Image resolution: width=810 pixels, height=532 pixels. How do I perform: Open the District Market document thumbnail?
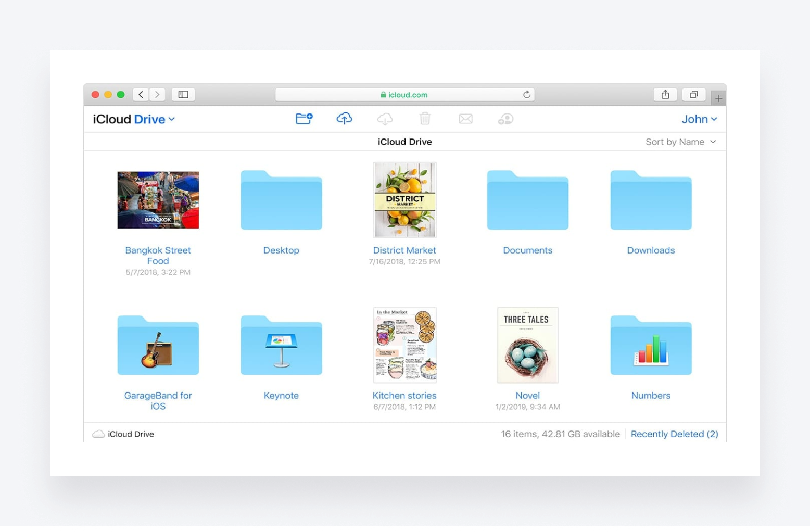pyautogui.click(x=404, y=200)
